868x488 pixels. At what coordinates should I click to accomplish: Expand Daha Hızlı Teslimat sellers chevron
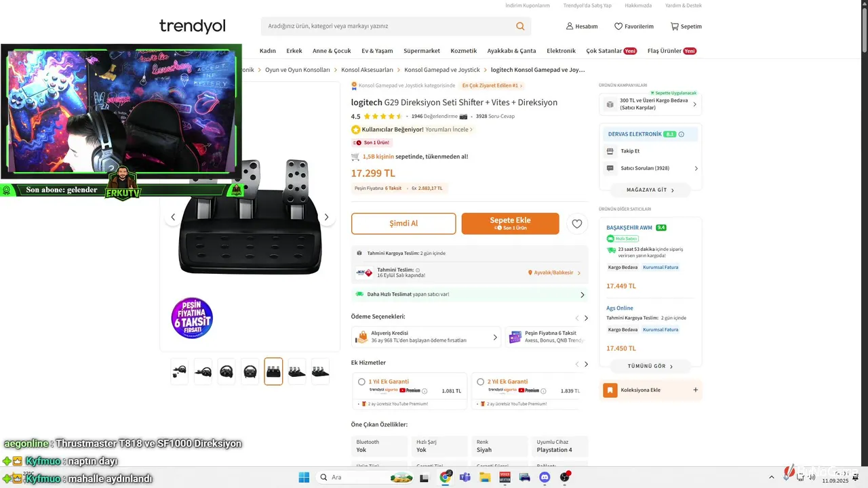pyautogui.click(x=583, y=295)
